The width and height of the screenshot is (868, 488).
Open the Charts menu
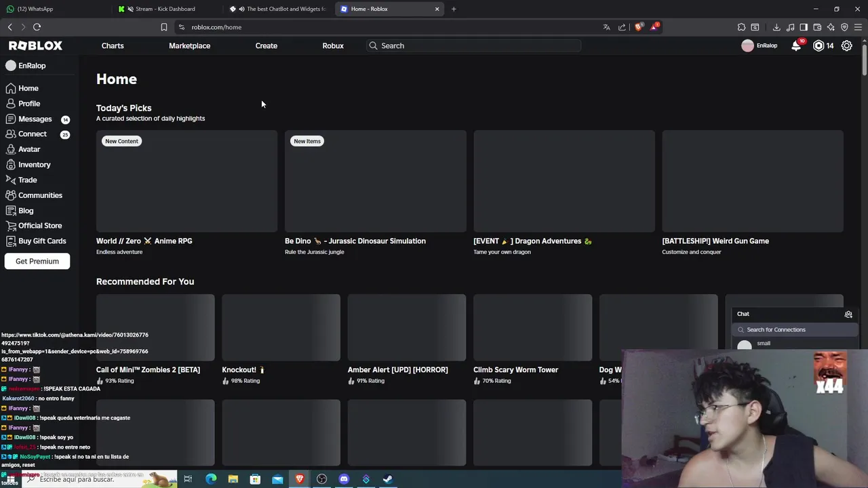(x=113, y=45)
